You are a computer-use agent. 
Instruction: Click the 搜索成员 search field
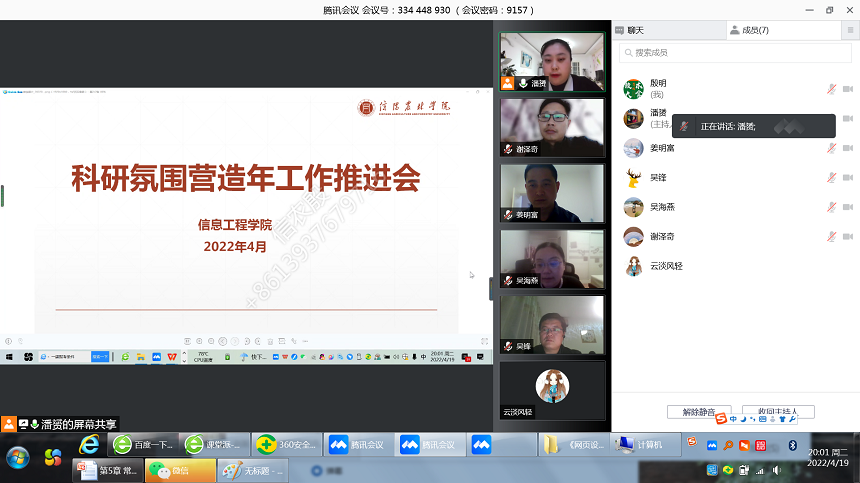coord(735,52)
